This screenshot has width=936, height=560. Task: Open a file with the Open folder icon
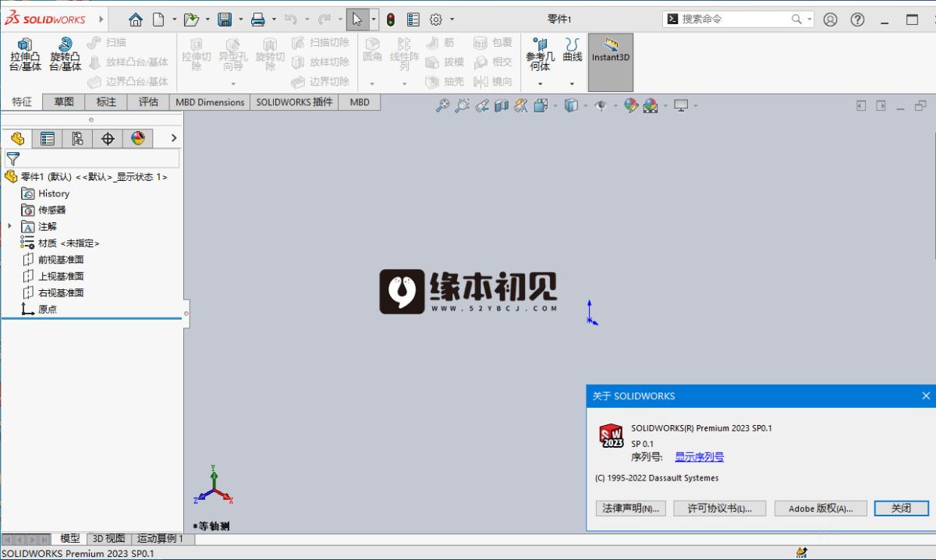[x=191, y=19]
